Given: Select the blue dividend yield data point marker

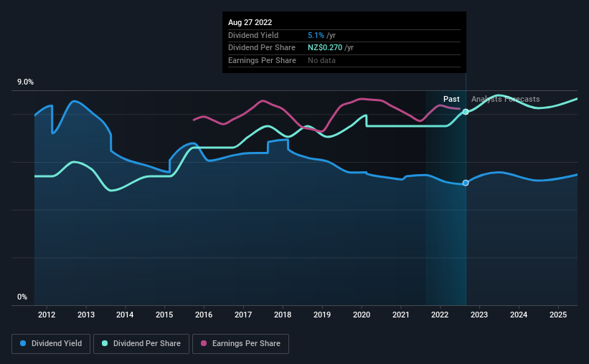Looking at the screenshot, I should tap(466, 183).
